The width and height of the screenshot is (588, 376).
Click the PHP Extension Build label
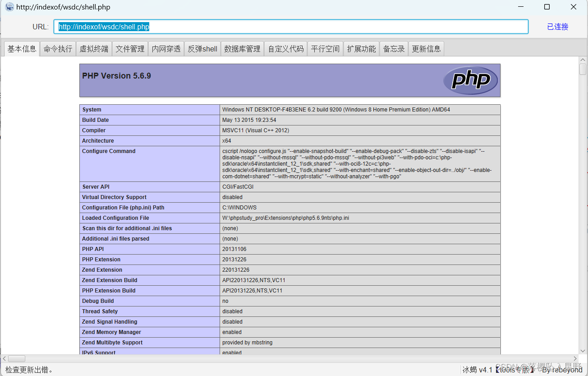pos(109,291)
